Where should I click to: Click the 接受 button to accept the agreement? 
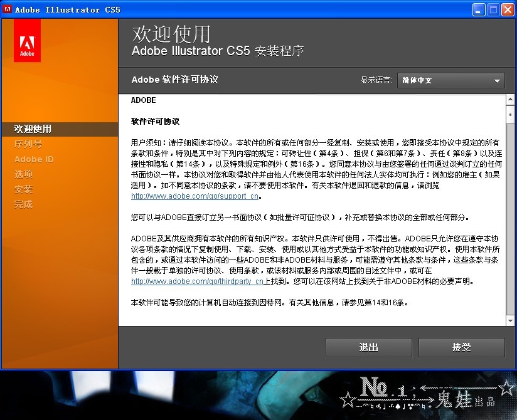pos(462,347)
